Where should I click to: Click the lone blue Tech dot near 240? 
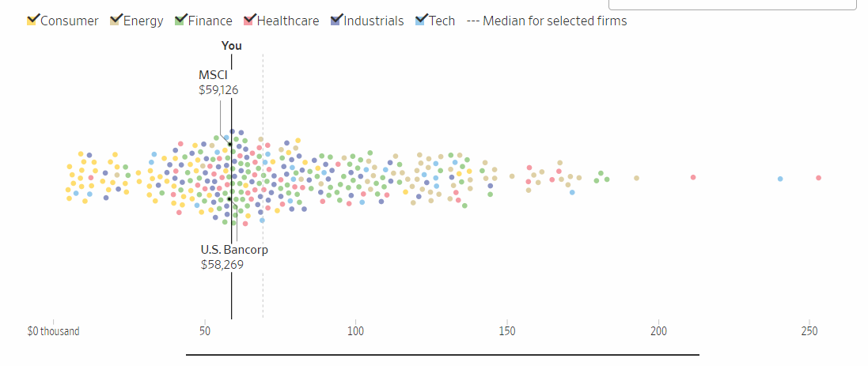point(780,179)
